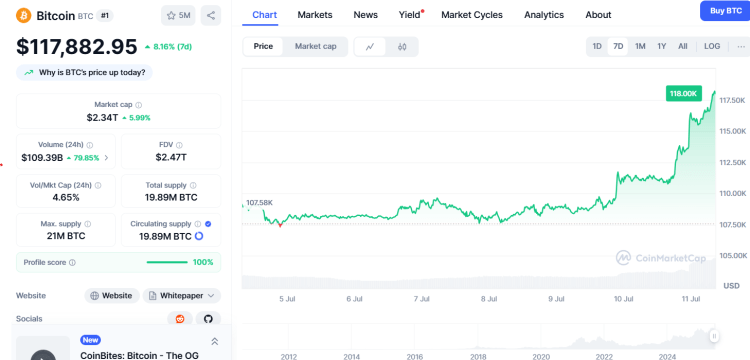
Task: Click the #1 rank badge
Action: pyautogui.click(x=104, y=15)
